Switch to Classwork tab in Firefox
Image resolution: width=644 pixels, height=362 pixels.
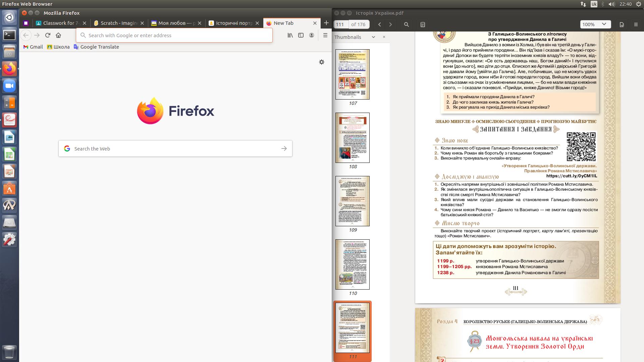tap(61, 23)
